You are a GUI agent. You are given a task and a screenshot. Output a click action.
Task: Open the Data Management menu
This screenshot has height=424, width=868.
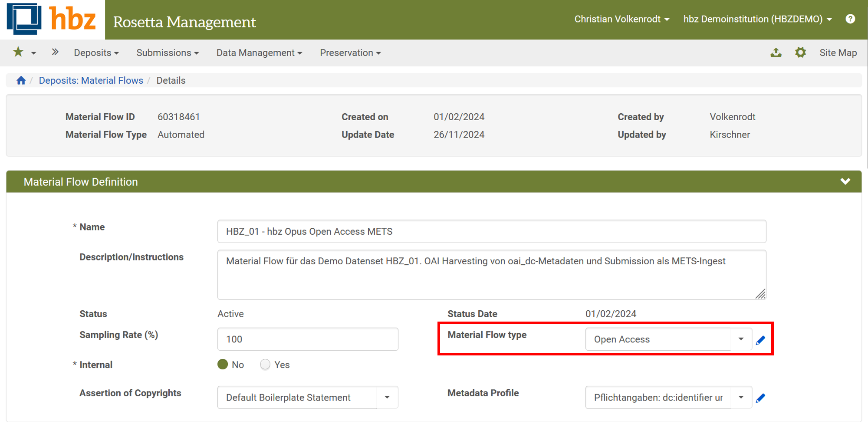click(259, 53)
